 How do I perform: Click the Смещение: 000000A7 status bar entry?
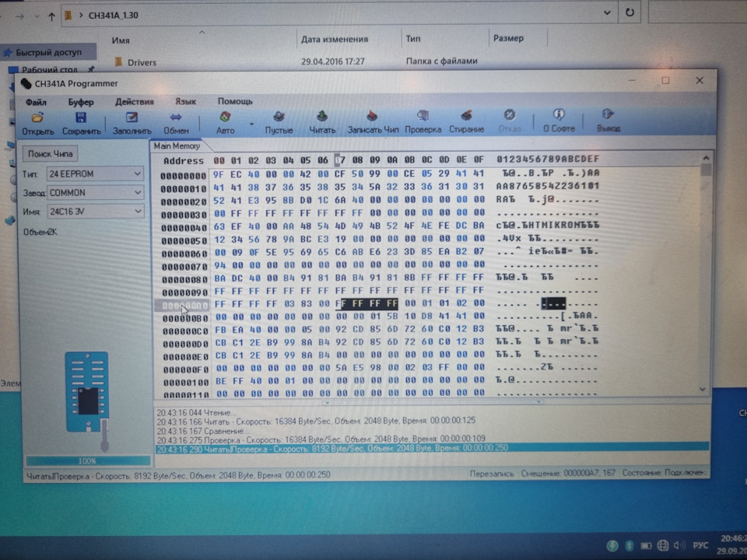point(568,474)
